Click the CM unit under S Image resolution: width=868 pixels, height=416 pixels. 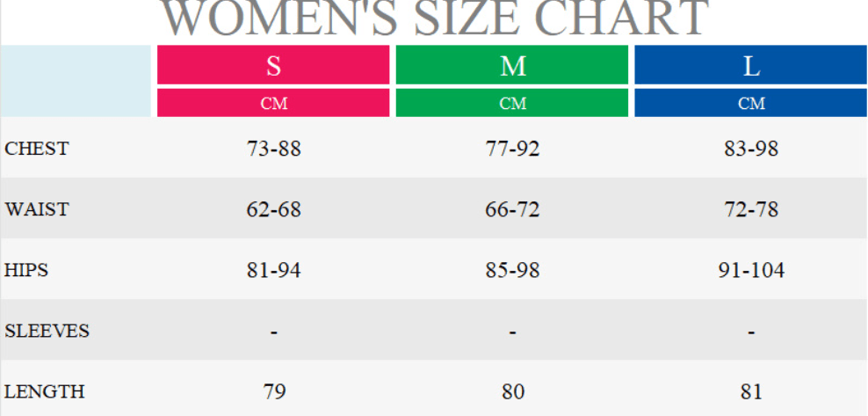tap(273, 103)
